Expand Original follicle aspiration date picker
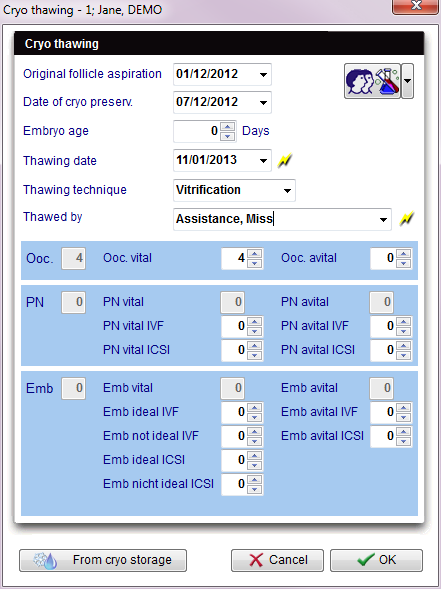The width and height of the screenshot is (441, 589). pyautogui.click(x=263, y=74)
